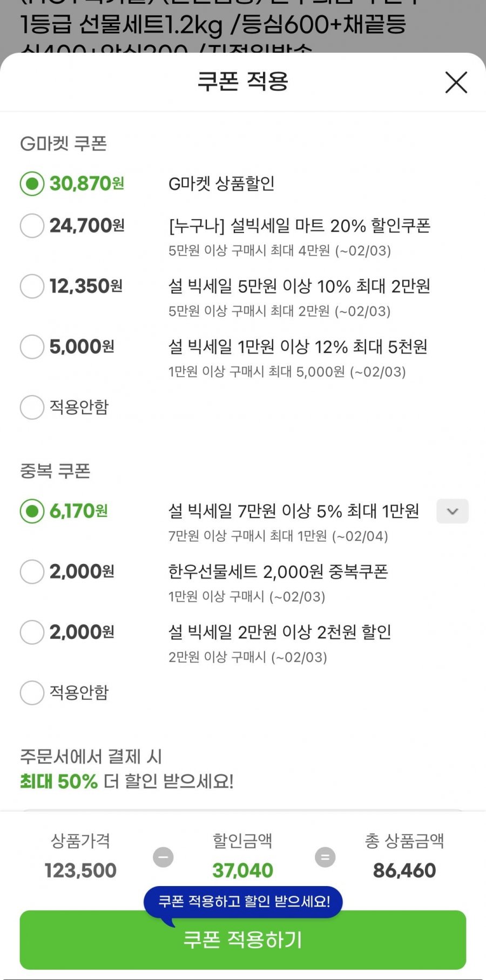This screenshot has height=980, width=486.
Task: Pick 설 빅세일 2만원 이상 2천원 할인 coupon
Action: tap(32, 632)
